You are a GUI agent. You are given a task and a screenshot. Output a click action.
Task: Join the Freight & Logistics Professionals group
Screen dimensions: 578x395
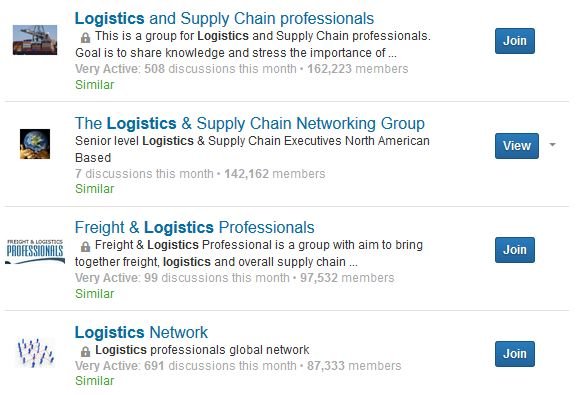pos(515,250)
